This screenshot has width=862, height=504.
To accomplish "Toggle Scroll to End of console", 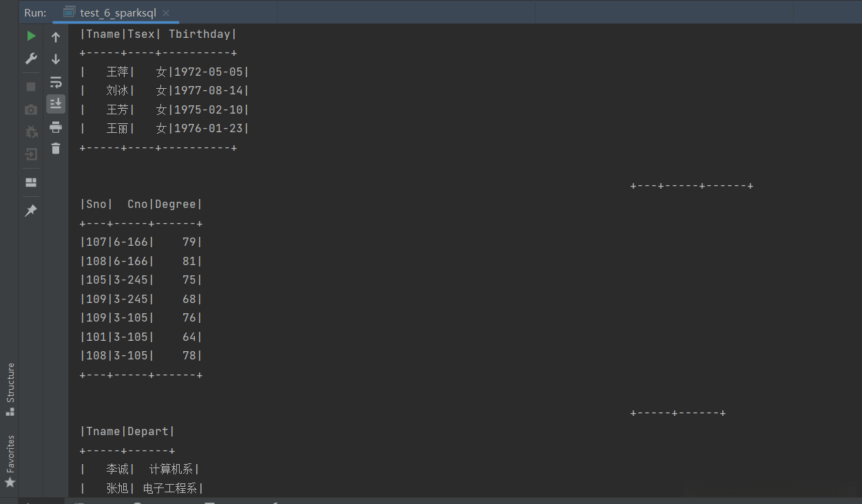I will pos(56,104).
